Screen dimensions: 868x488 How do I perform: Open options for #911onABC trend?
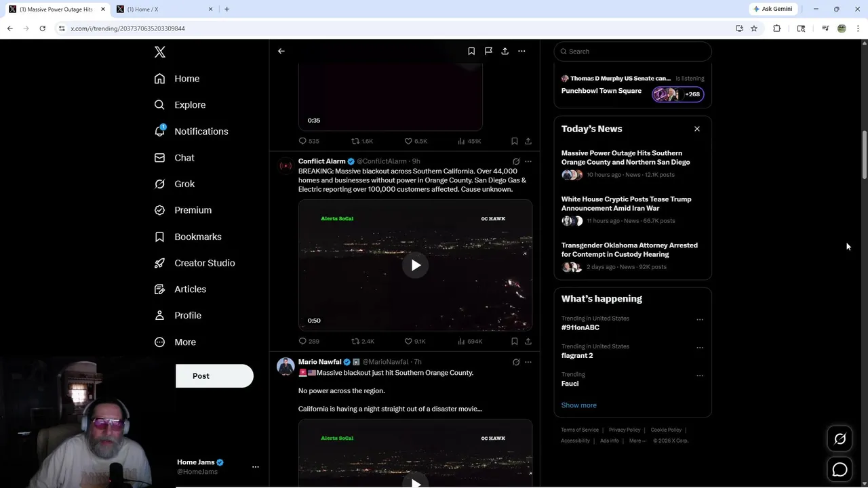coord(700,320)
